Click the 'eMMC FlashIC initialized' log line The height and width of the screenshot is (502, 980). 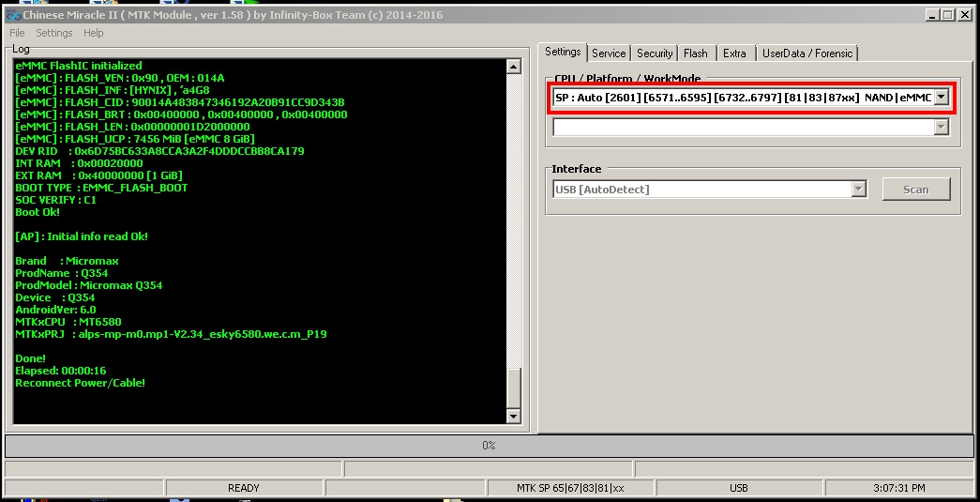79,66
